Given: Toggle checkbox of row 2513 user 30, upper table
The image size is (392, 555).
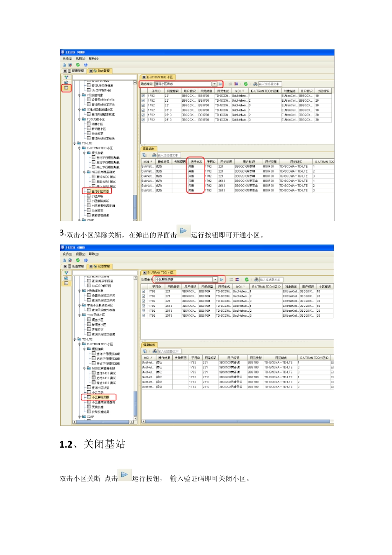Looking at the screenshot, I should 143,120.
